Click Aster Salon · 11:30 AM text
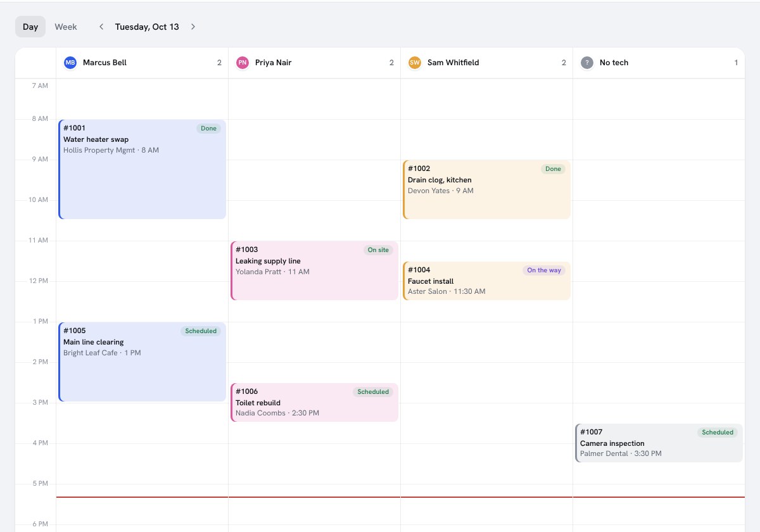The height and width of the screenshot is (532, 760). (446, 291)
